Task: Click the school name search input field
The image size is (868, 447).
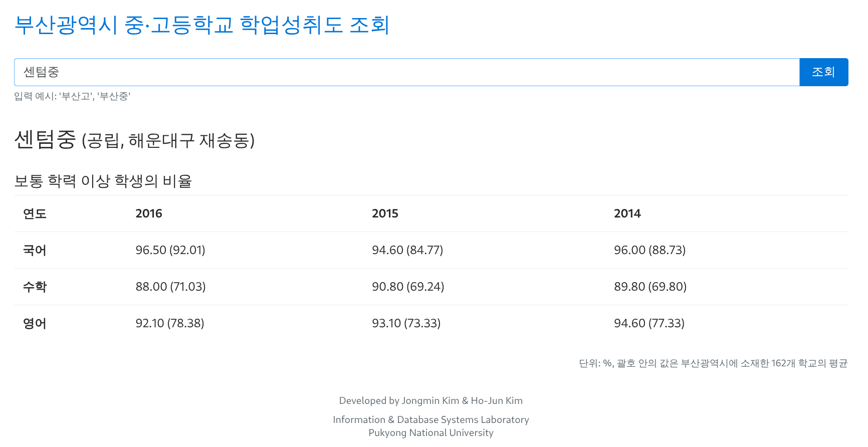Action: 406,72
